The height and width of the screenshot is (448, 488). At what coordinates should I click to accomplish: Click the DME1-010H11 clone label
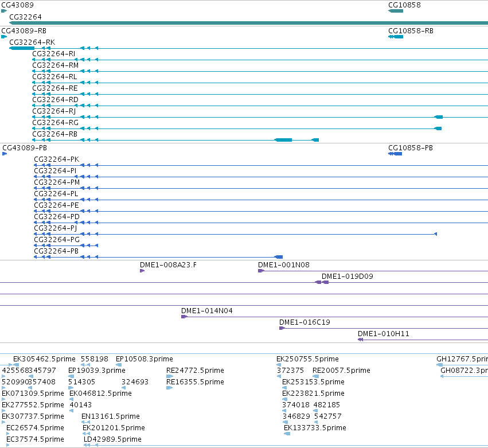click(384, 334)
